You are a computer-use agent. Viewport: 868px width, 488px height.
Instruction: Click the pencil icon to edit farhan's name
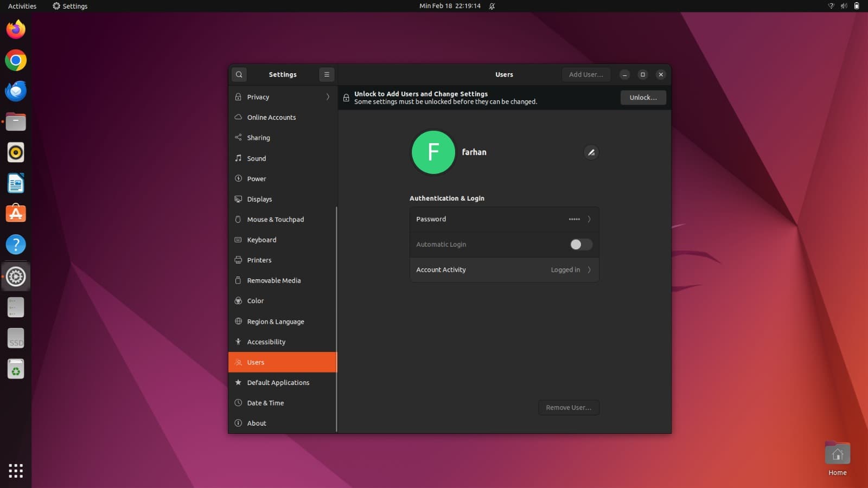click(591, 152)
